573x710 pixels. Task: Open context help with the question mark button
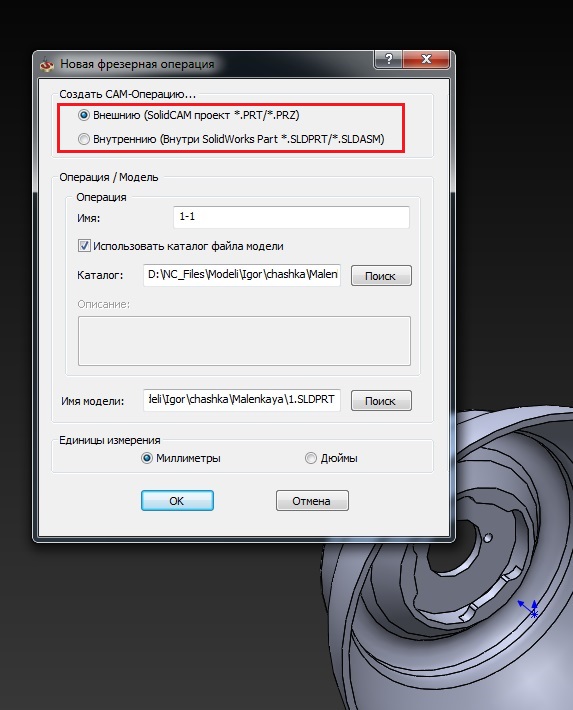coord(388,59)
